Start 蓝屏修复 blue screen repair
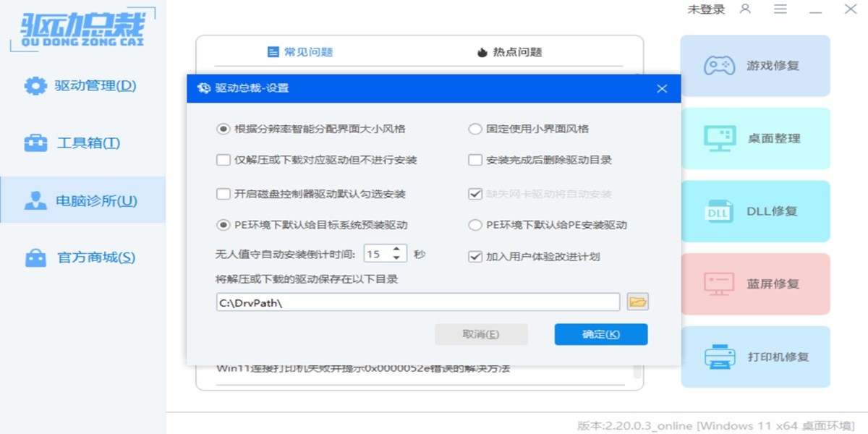868x434 pixels. pos(755,284)
